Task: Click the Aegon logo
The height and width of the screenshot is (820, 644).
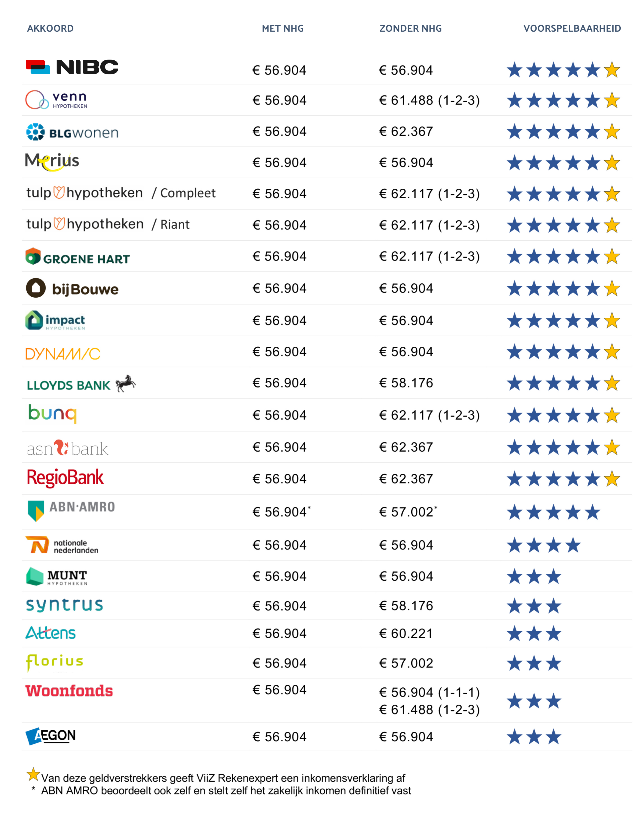Action: (x=51, y=736)
